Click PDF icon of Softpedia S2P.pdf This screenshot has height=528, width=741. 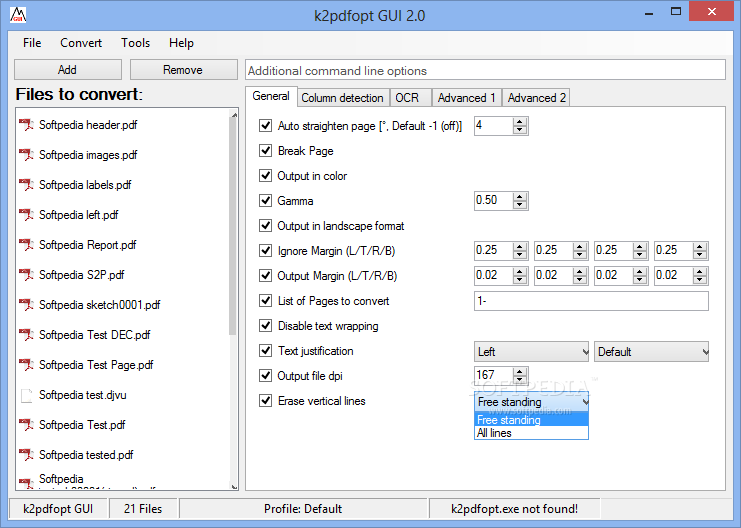pyautogui.click(x=26, y=275)
